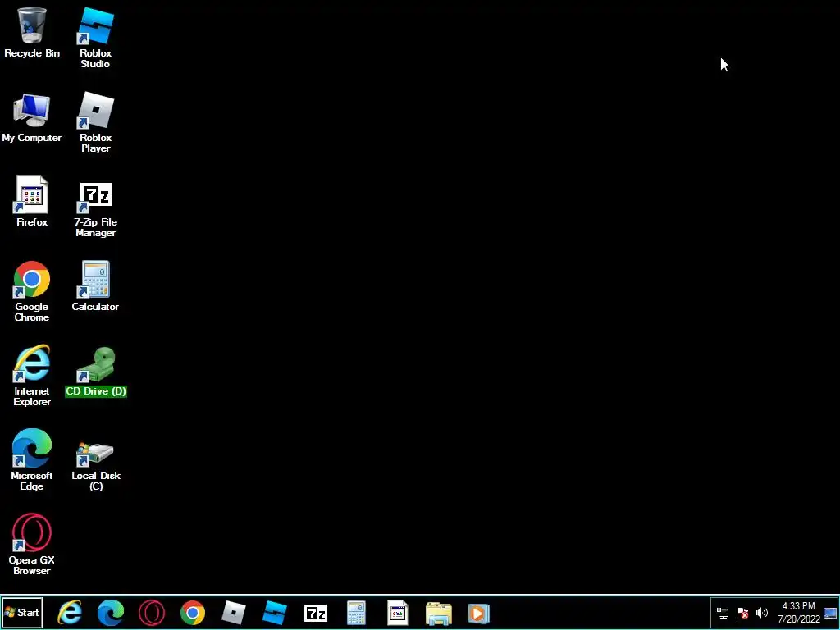
Task: Open File Explorer from the taskbar
Action: [x=439, y=613]
